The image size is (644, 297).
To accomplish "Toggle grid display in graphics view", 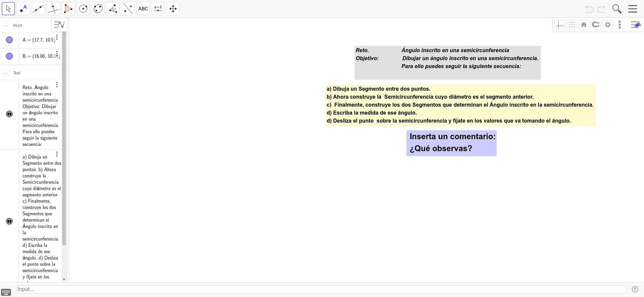I will click(x=572, y=25).
